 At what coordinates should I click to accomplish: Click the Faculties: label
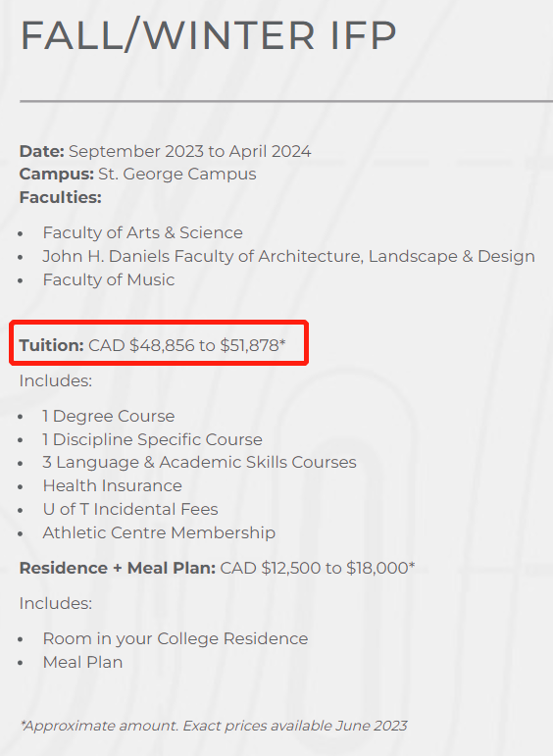coord(60,197)
